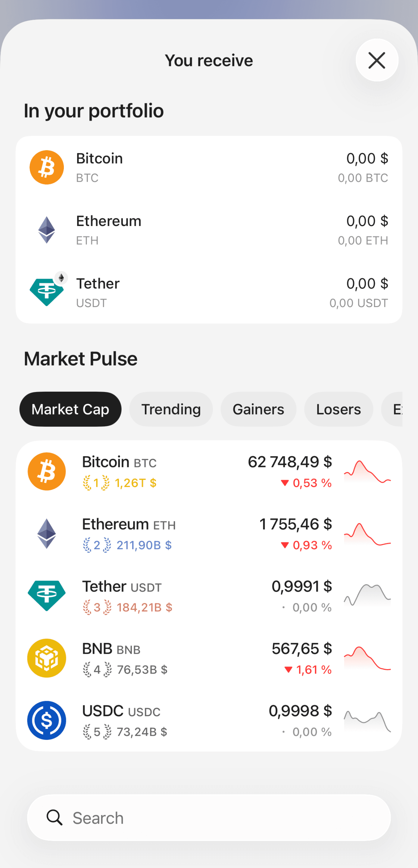Viewport: 418px width, 868px height.
Task: Tap the Ethereum diamond icon in portfolio
Action: (46, 230)
